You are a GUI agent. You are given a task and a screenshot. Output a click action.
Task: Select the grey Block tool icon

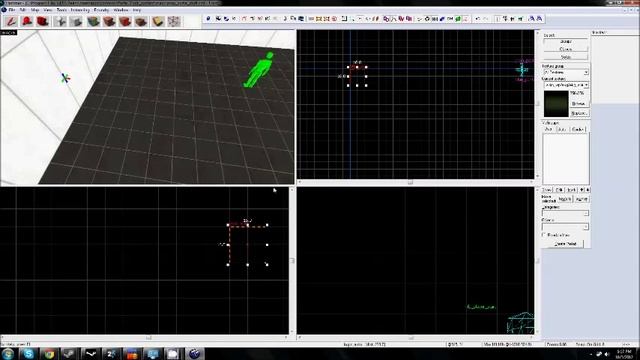point(76,21)
